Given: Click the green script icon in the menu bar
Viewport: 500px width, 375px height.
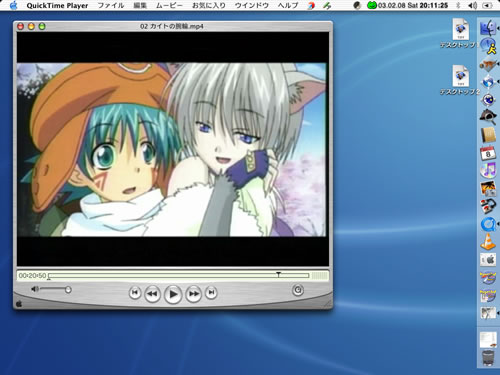Looking at the screenshot, I should tap(327, 6).
